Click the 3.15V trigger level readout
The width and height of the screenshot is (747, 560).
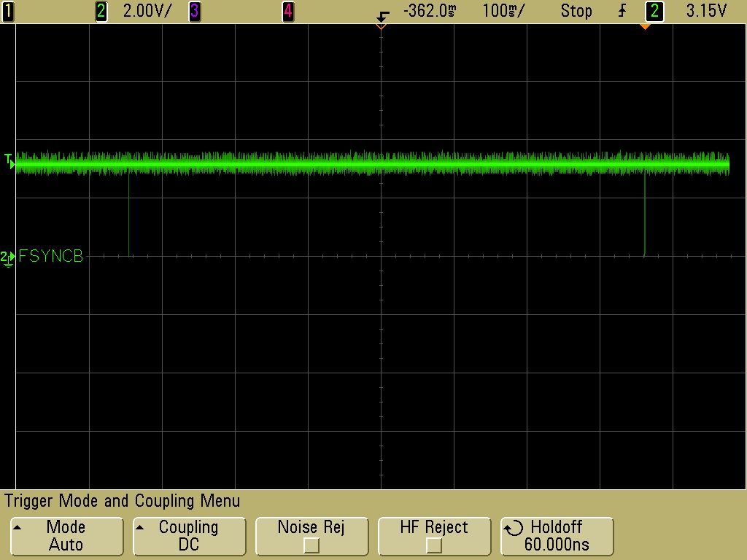pyautogui.click(x=706, y=11)
